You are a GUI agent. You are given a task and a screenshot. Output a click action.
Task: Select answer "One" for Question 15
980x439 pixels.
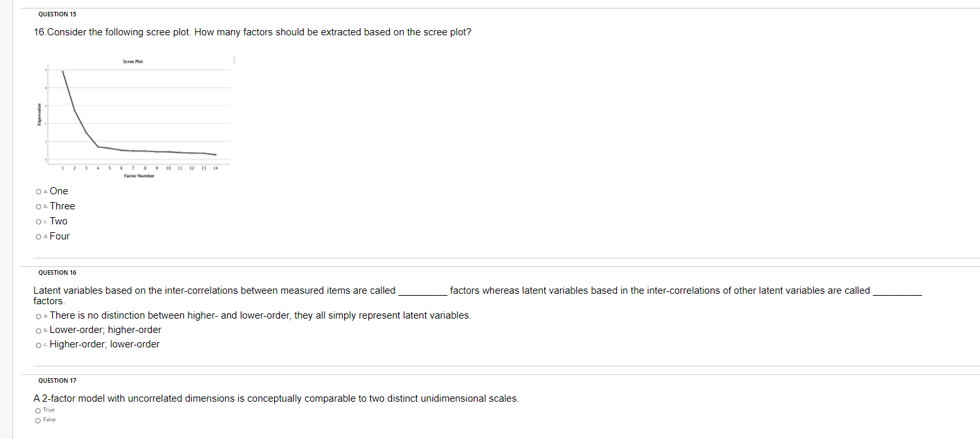coord(38,191)
